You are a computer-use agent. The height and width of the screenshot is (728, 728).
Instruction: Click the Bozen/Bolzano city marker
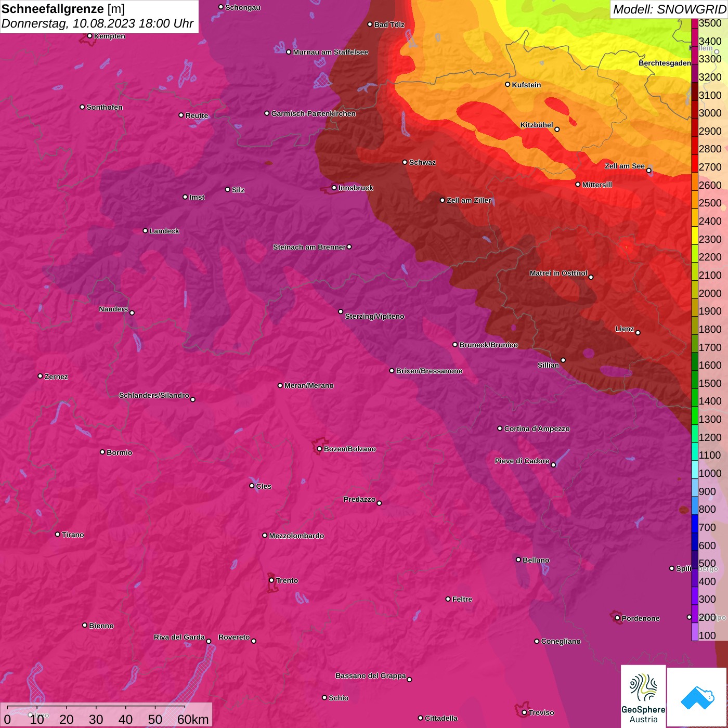coord(319,449)
